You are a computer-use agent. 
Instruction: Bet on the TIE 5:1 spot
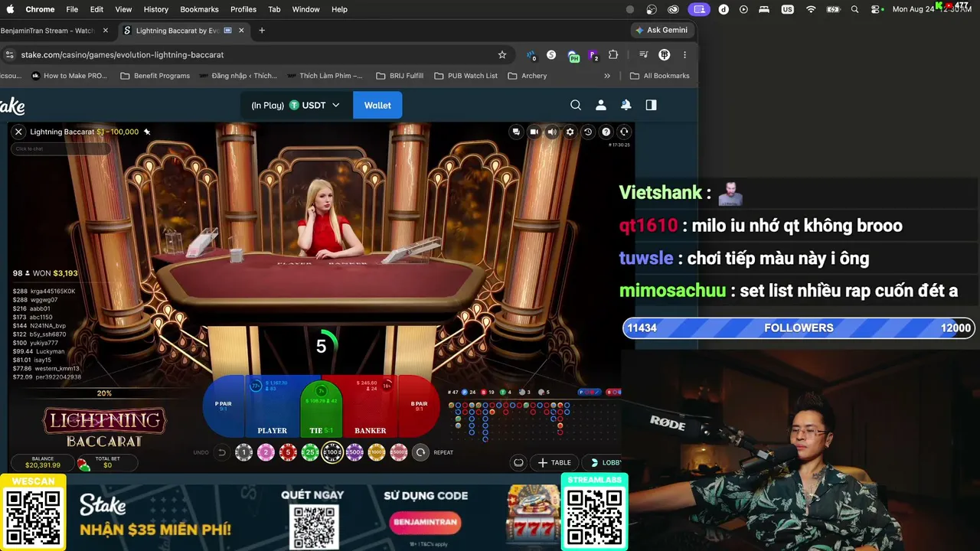[x=322, y=409]
